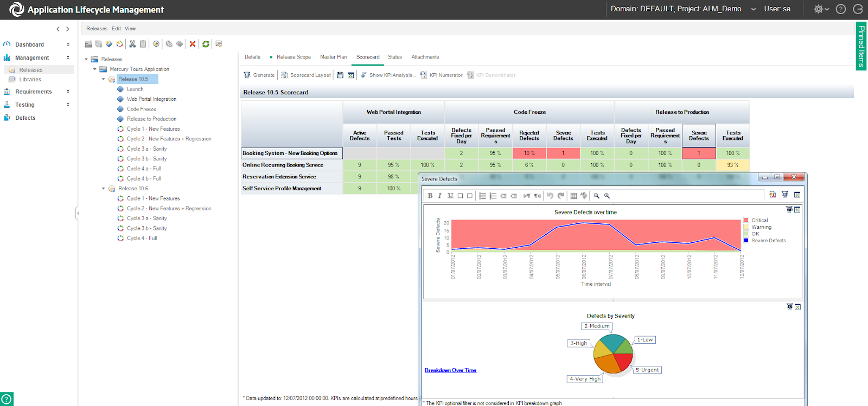Apply Bold formatting in Severe Defects window
868x406 pixels.
(430, 196)
